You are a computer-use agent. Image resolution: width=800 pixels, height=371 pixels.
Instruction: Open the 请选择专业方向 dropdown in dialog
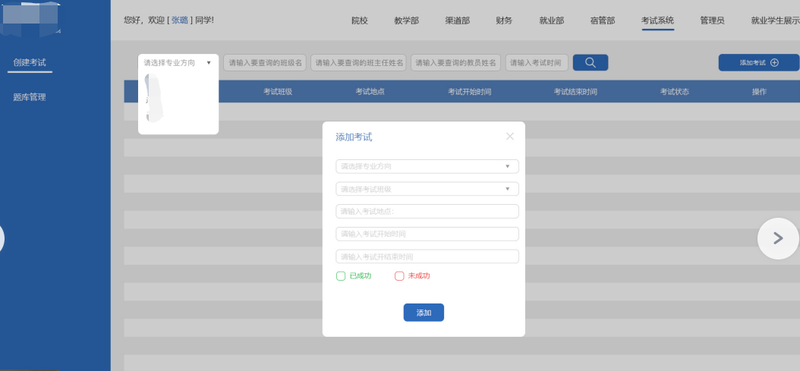(x=427, y=166)
